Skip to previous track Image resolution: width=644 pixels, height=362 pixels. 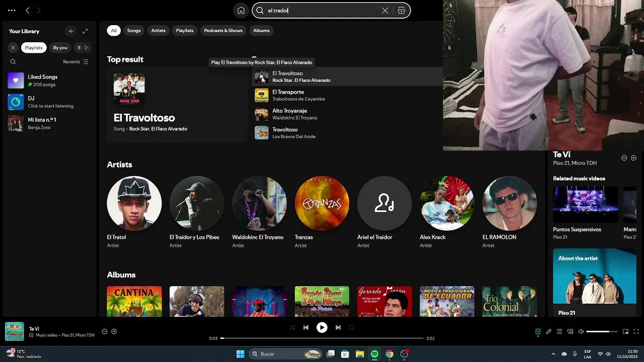(306, 327)
